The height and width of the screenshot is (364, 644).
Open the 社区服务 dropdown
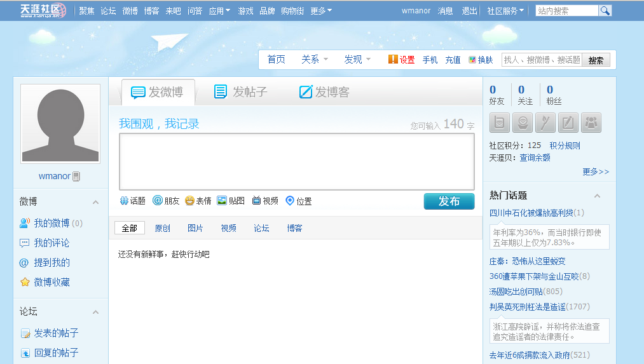click(x=505, y=11)
